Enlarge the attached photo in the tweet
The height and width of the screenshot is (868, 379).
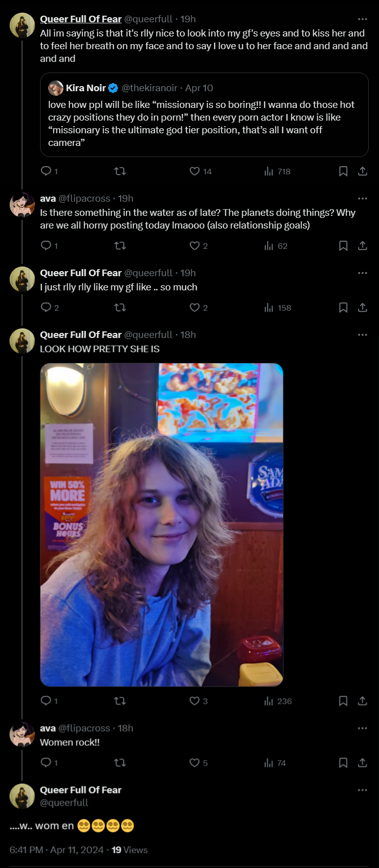point(161,524)
